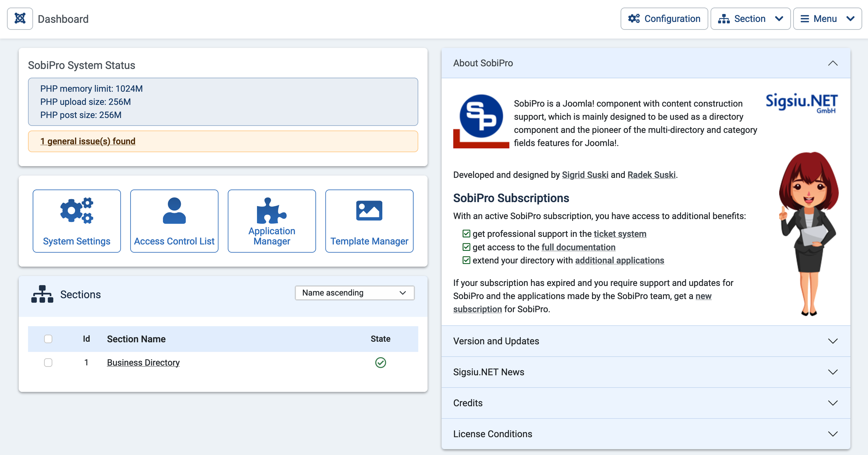Click PHP post size: 256M text

(81, 115)
